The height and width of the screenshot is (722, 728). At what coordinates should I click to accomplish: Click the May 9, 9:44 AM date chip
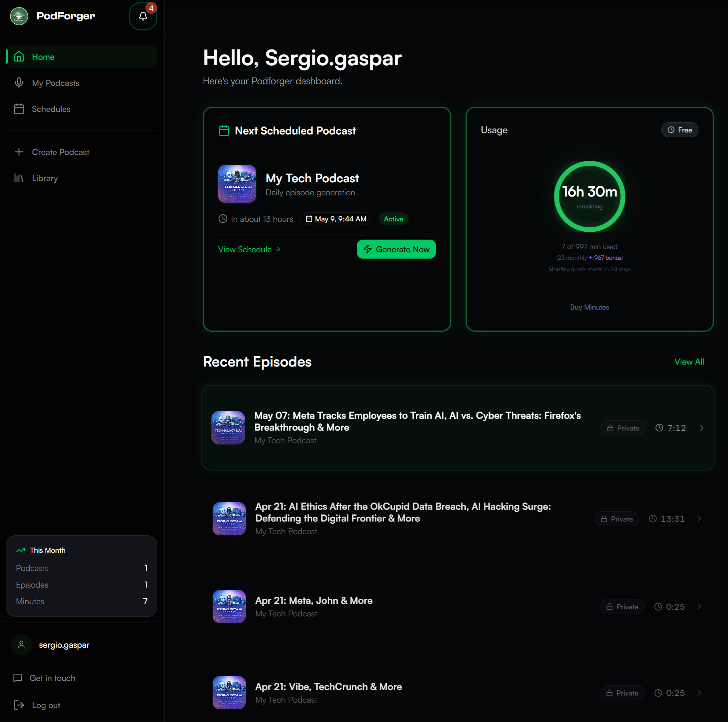[x=336, y=219]
